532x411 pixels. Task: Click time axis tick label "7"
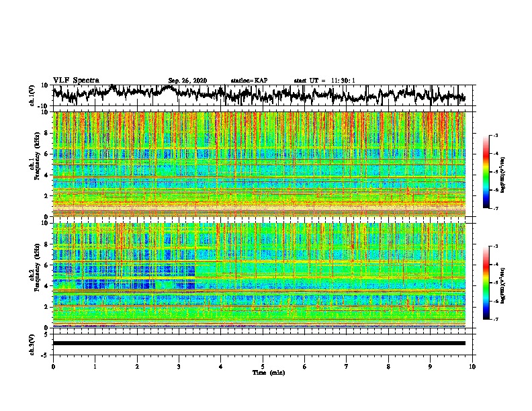347,367
